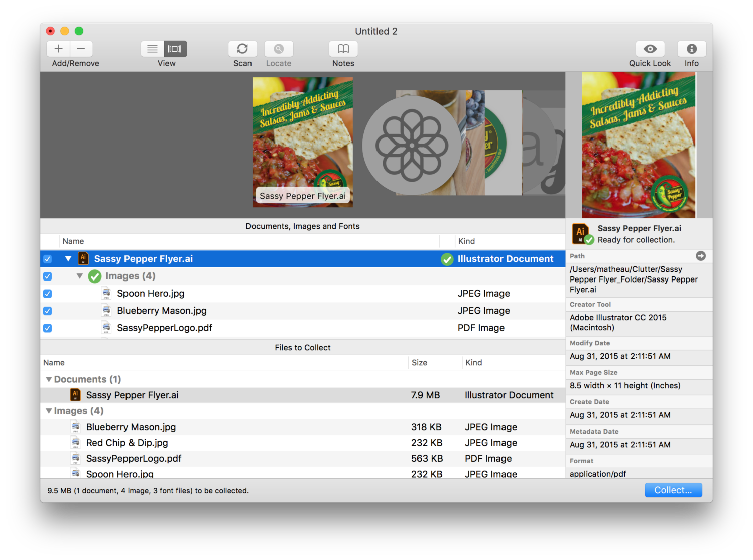753x560 pixels.
Task: Toggle the Info panel icon
Action: click(x=692, y=49)
